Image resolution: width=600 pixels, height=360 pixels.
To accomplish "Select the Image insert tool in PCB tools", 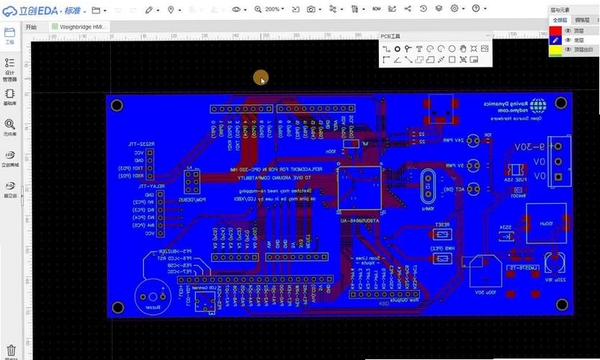I will coord(485,49).
